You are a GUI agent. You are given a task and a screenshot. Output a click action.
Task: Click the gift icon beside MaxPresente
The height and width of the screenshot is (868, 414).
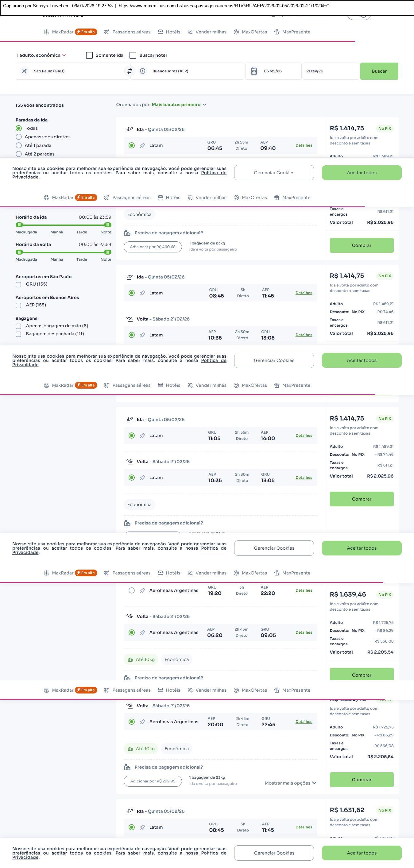(x=277, y=32)
